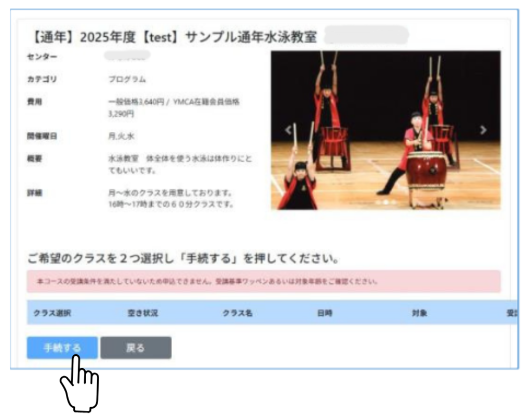This screenshot has height=415, width=532.
Task: Click the 手続する button
Action: tap(62, 347)
